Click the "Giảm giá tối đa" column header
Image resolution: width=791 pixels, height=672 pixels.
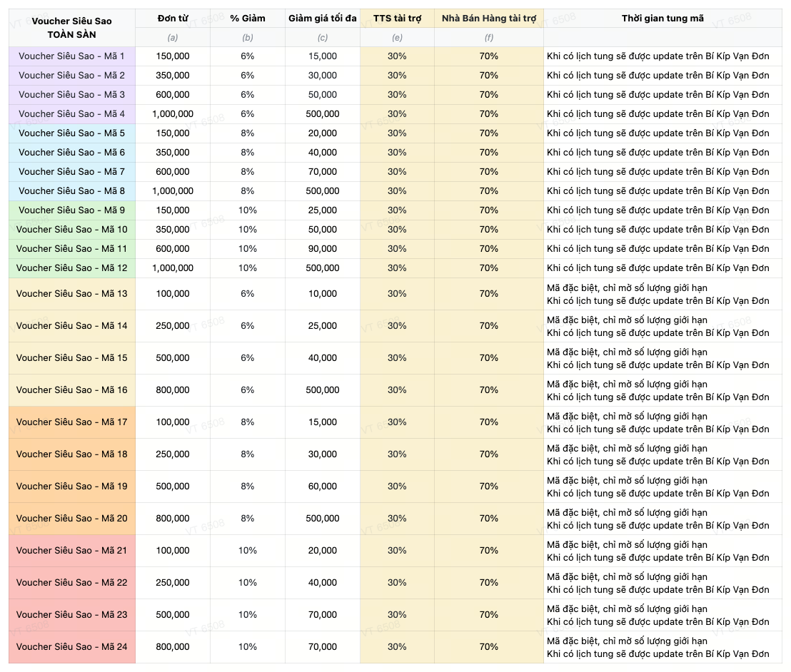click(x=323, y=19)
